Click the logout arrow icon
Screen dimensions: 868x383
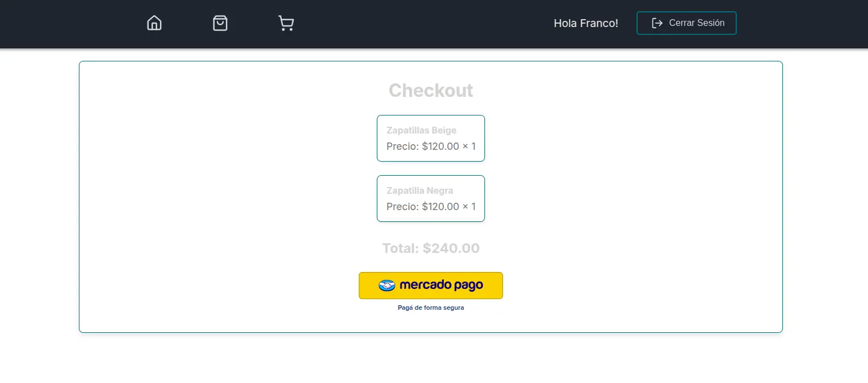click(x=657, y=23)
